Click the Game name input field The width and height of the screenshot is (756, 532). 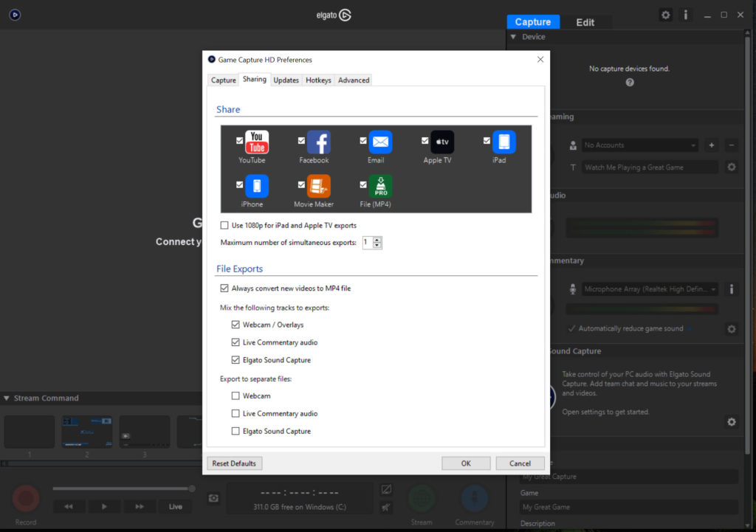tap(629, 507)
